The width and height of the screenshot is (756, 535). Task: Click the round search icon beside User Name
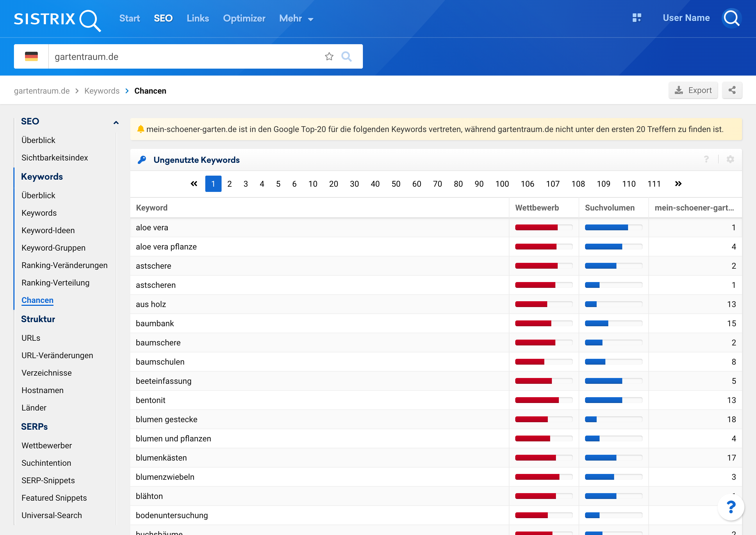tap(732, 18)
